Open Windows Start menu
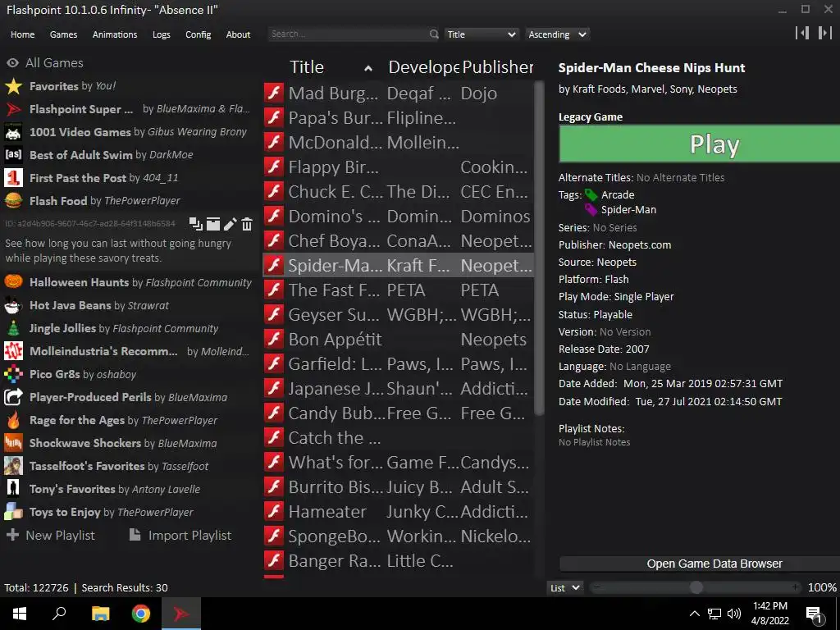Image resolution: width=840 pixels, height=630 pixels. point(20,614)
